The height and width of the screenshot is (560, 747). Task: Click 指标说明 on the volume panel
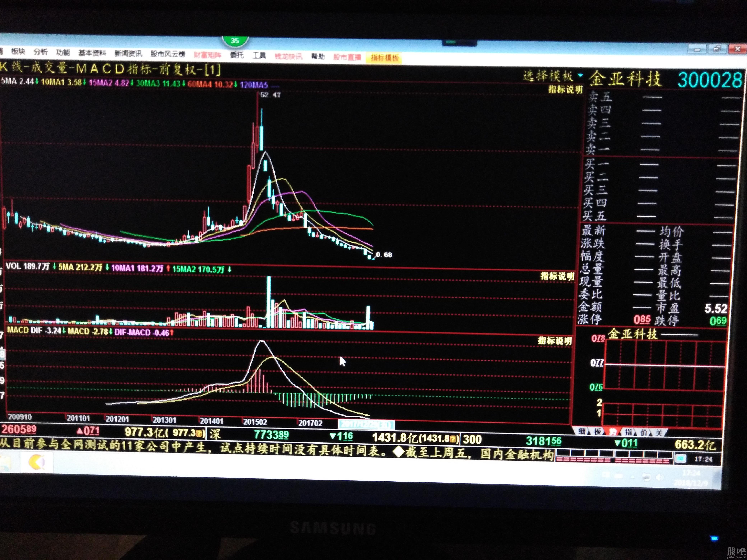coord(557,276)
